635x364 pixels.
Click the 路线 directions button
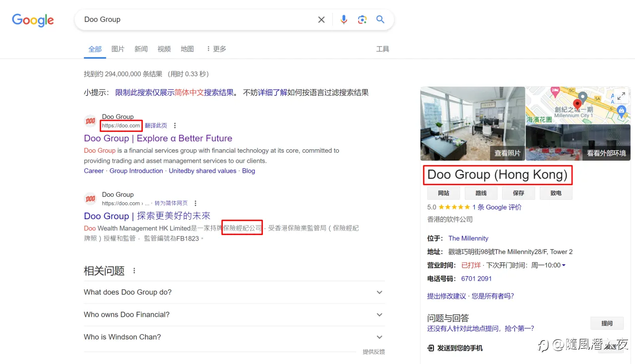coord(481,193)
